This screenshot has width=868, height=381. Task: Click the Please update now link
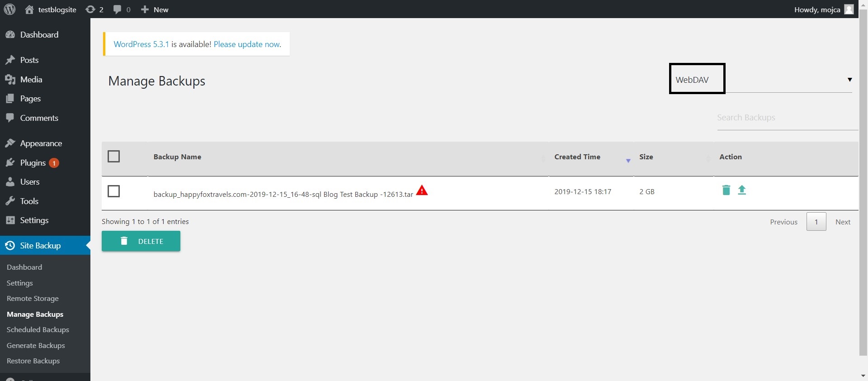click(x=247, y=44)
